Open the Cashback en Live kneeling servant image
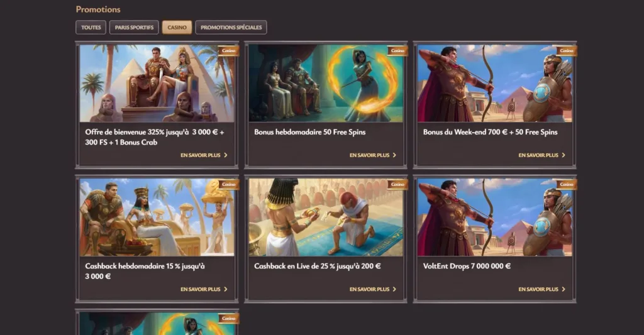 326,217
